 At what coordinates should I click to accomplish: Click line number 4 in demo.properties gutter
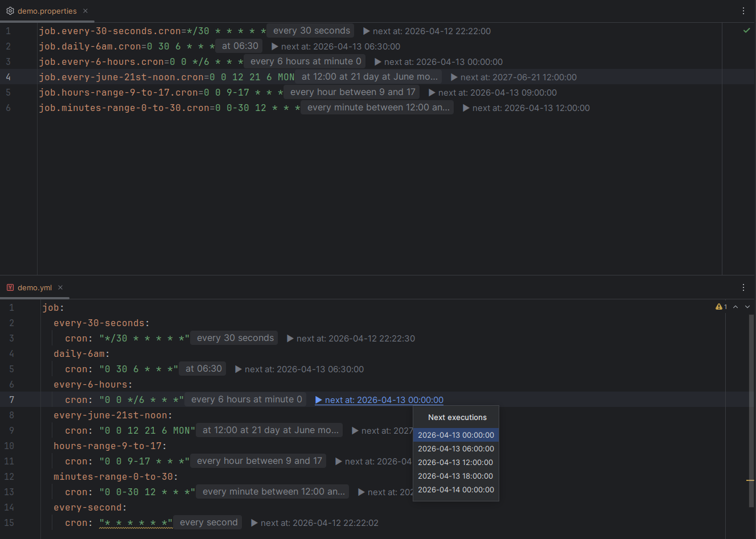[x=8, y=77]
